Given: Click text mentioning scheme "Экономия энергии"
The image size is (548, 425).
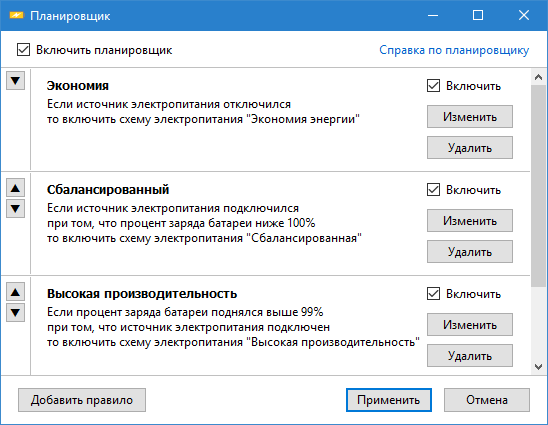Looking at the screenshot, I should 203,119.
